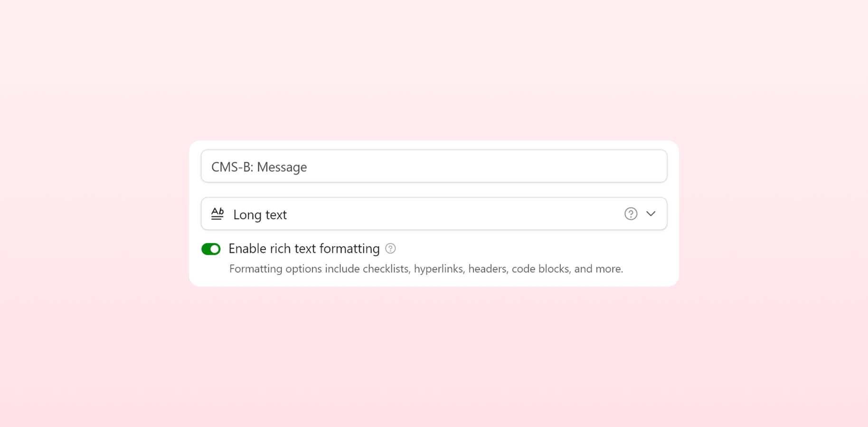
Task: Click the downward caret right of the help icon
Action: coord(651,214)
